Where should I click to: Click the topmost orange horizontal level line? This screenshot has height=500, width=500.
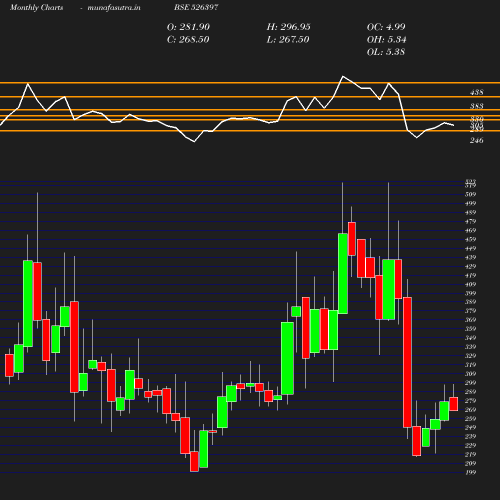coord(250,83)
